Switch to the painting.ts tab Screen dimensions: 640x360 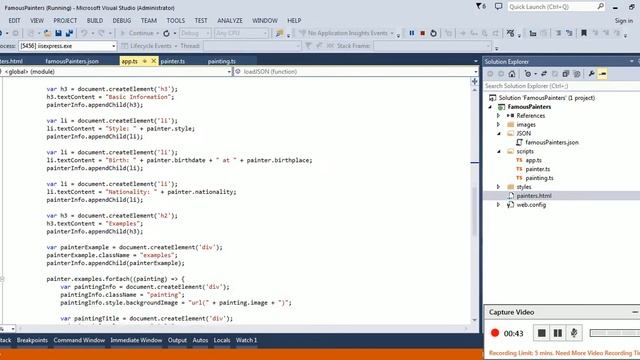click(222, 61)
